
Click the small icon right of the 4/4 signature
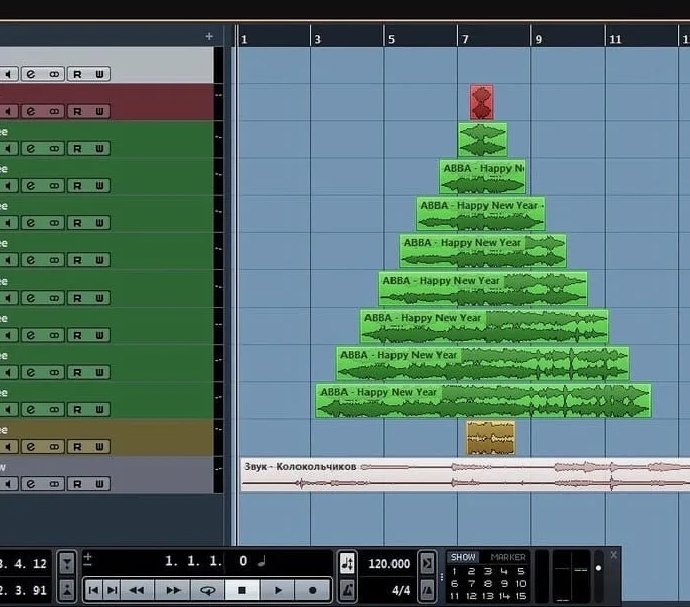427,590
